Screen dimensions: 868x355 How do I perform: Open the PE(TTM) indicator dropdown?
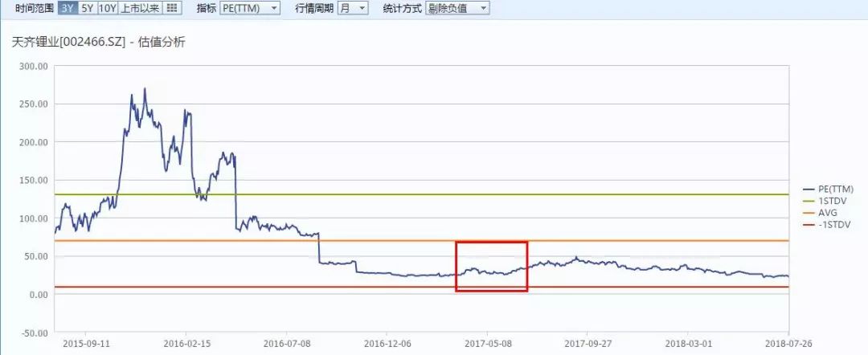(x=250, y=8)
